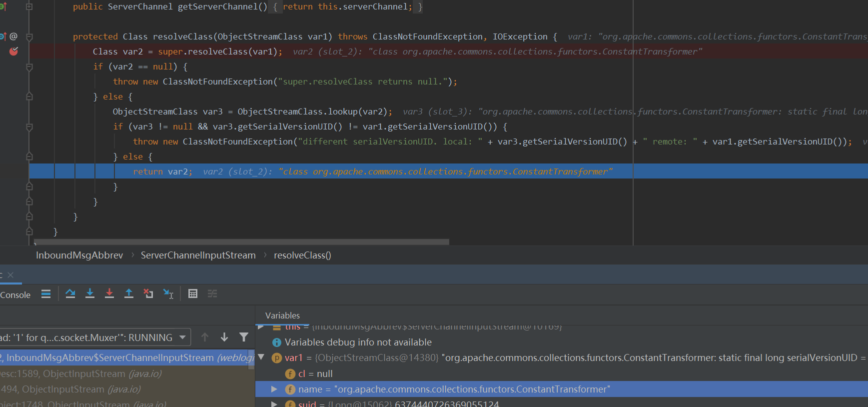Select the InboundMsgAbbrev$ServerChannelInputStream stack frame
The image size is (868, 407).
127,357
